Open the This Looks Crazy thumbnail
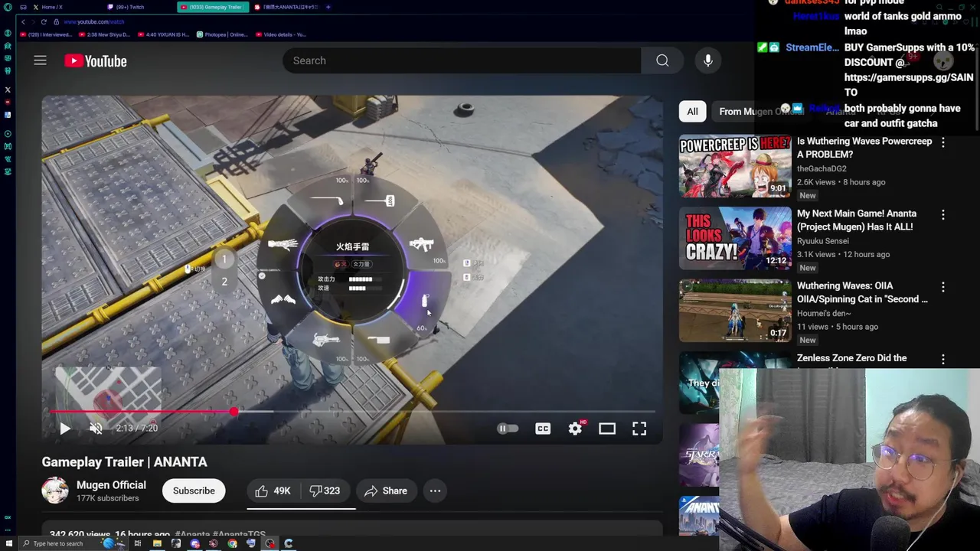The height and width of the screenshot is (551, 980). (x=735, y=238)
